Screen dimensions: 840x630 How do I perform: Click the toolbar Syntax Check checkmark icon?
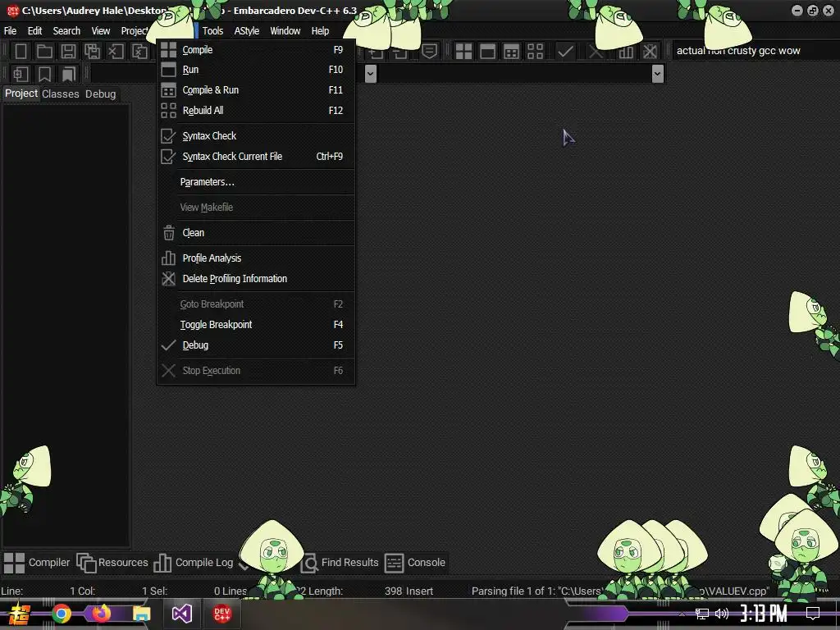566,52
